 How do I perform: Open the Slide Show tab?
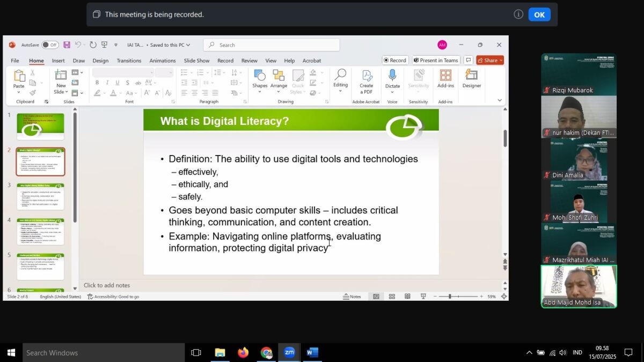[x=196, y=61]
